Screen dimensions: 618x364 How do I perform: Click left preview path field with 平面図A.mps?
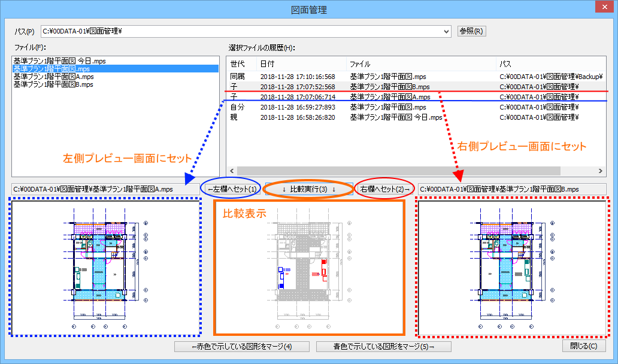pyautogui.click(x=105, y=189)
